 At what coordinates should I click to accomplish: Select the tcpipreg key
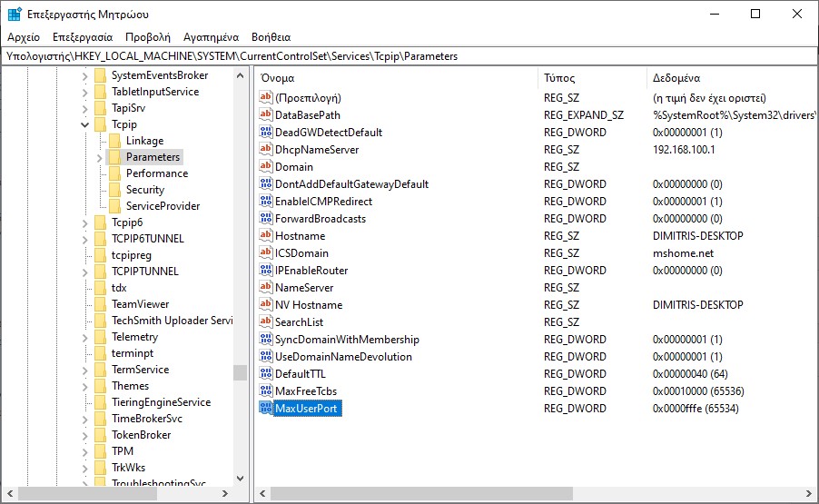[131, 255]
